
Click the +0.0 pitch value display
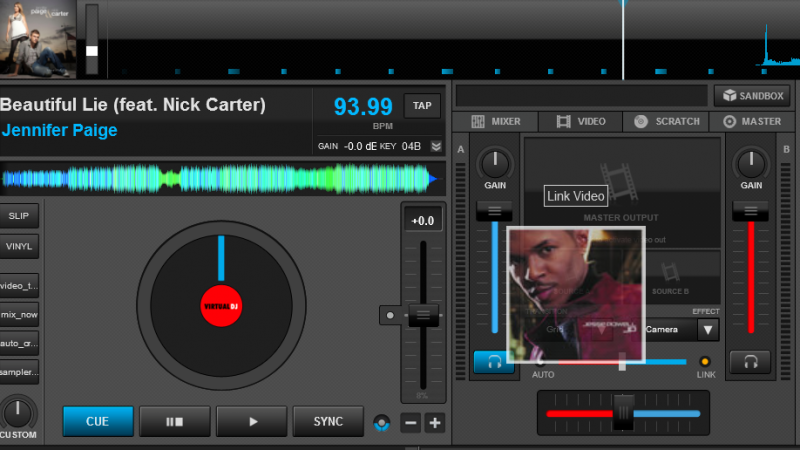pyautogui.click(x=423, y=221)
